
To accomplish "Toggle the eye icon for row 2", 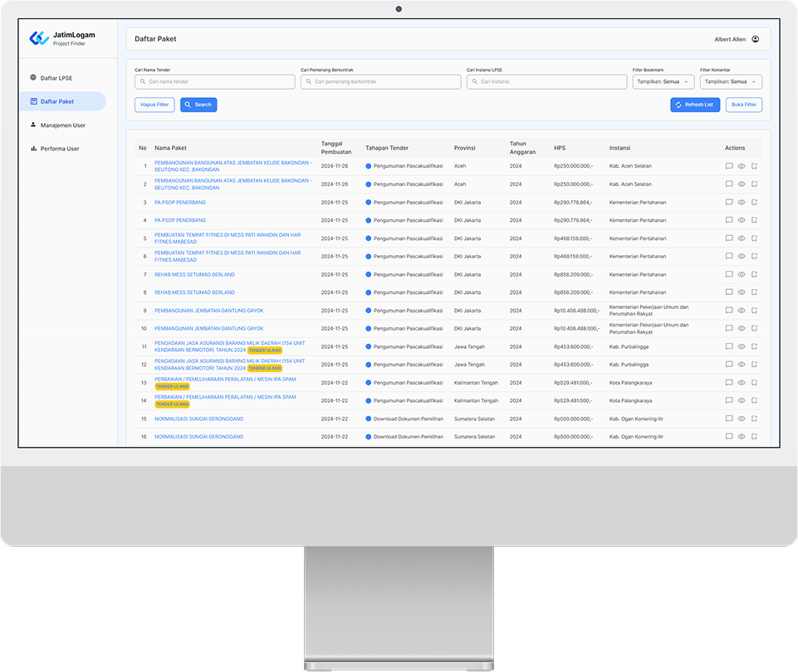I will 742,184.
